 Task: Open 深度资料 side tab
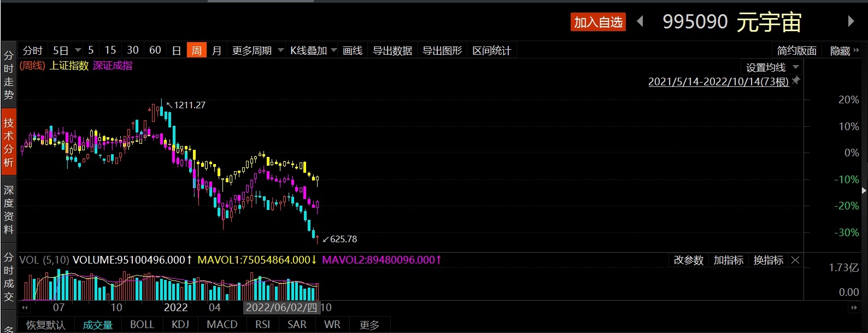click(9, 210)
